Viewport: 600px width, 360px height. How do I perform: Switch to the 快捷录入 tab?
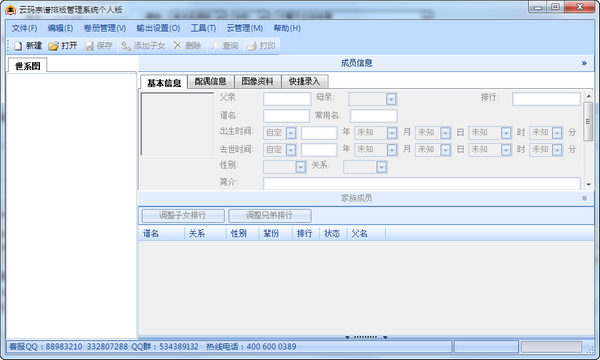pos(305,81)
